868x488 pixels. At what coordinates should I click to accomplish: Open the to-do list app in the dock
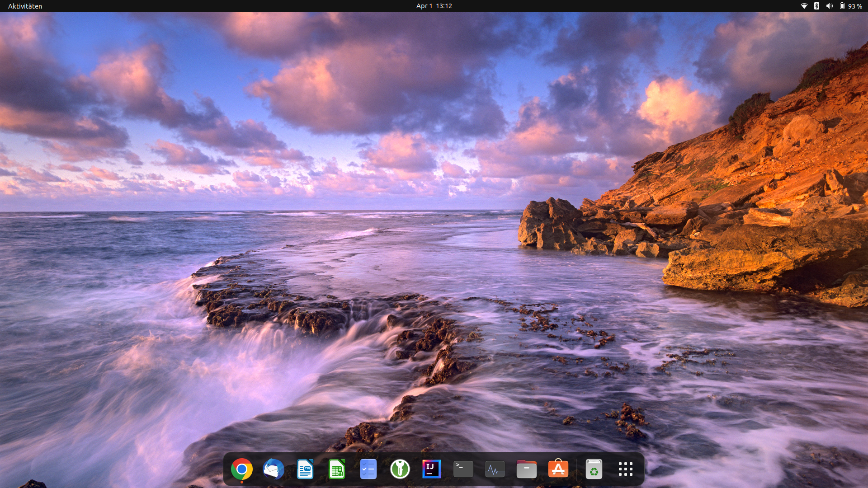368,469
